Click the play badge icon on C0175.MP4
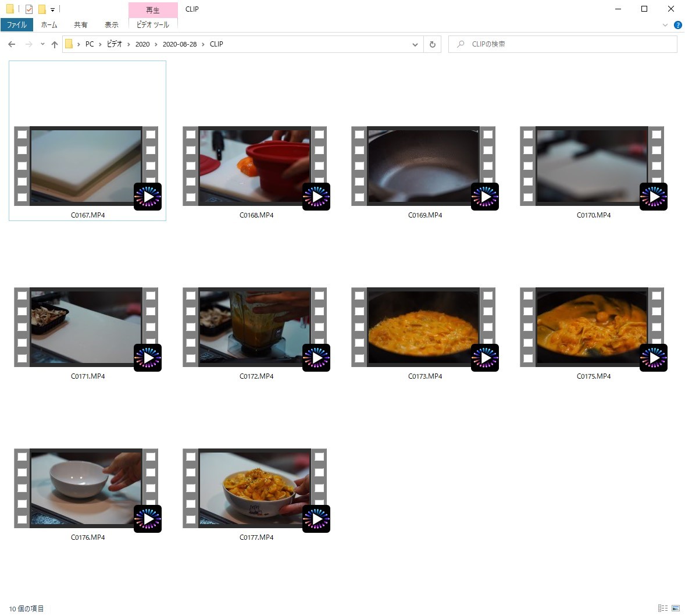 coord(654,358)
